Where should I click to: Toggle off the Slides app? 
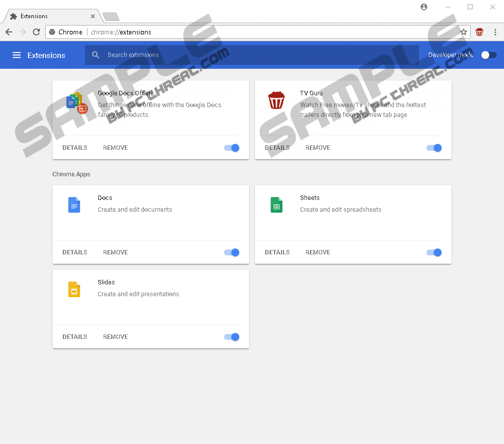point(231,337)
